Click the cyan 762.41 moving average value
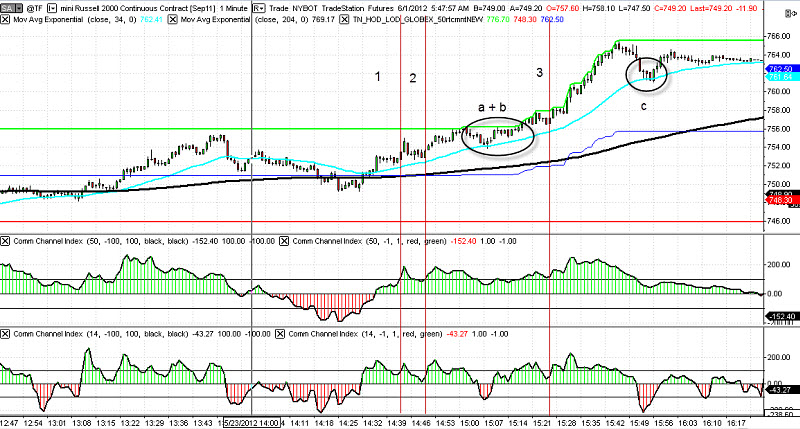The image size is (800, 429). tap(154, 19)
